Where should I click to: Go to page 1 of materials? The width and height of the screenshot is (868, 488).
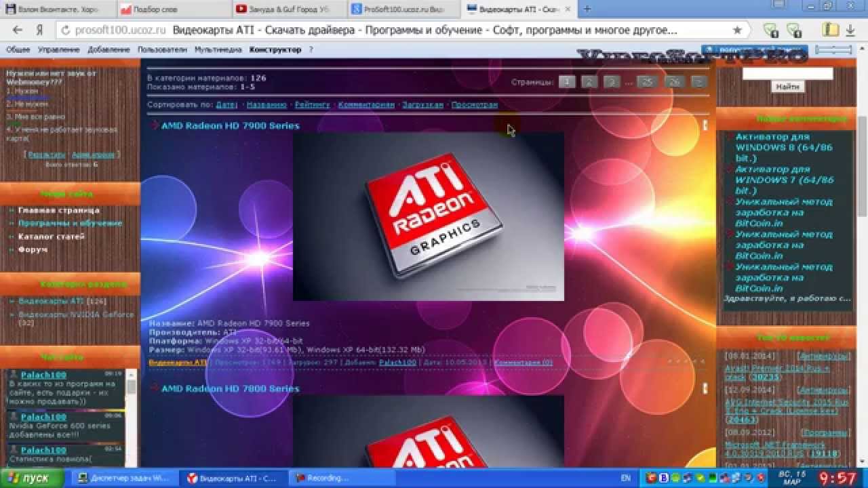(x=568, y=82)
